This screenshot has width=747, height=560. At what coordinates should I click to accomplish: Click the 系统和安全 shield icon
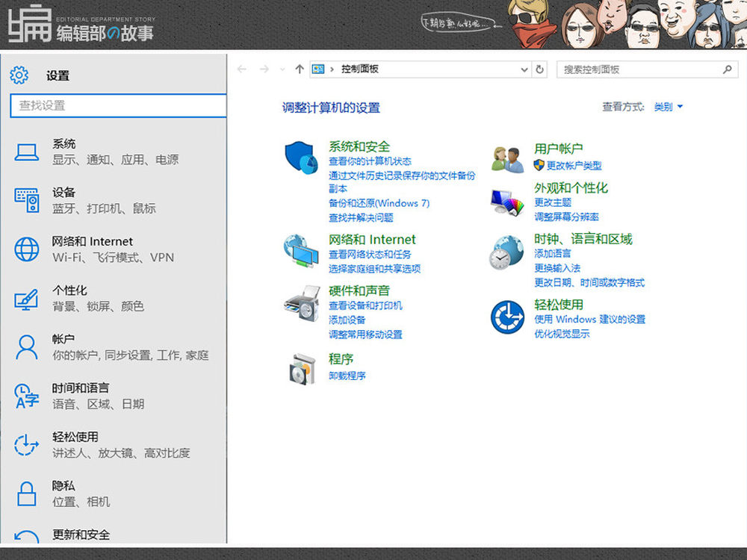[301, 158]
